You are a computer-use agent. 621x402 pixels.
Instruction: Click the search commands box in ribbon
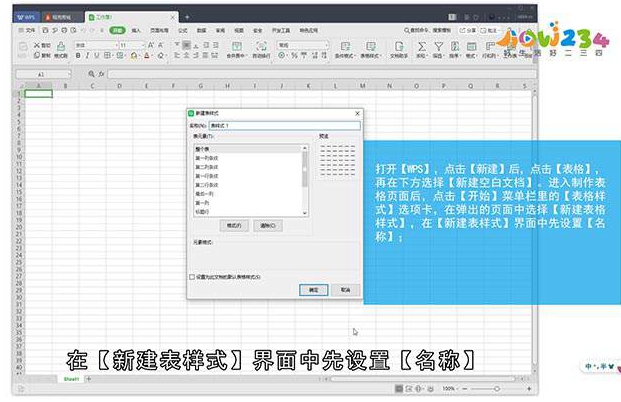coord(427,30)
